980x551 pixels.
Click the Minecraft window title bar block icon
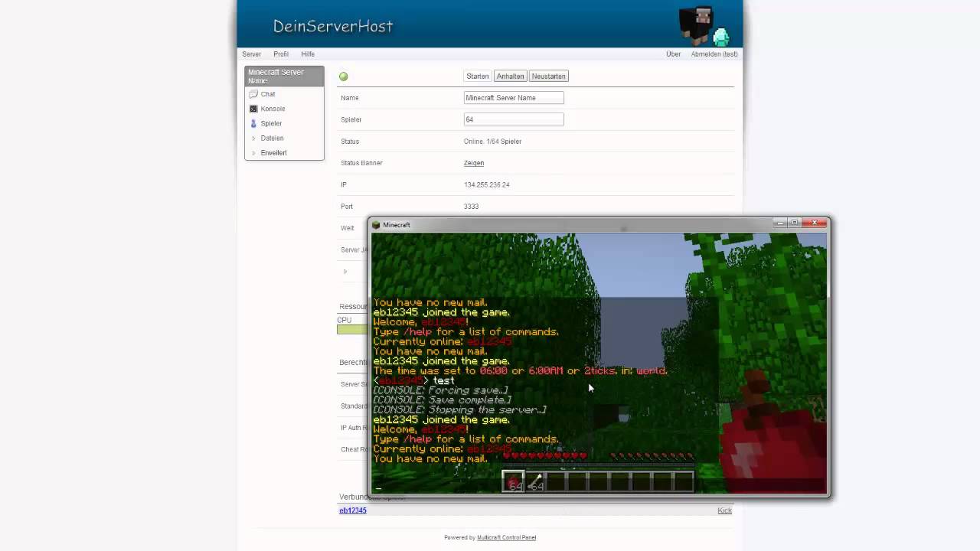(376, 225)
